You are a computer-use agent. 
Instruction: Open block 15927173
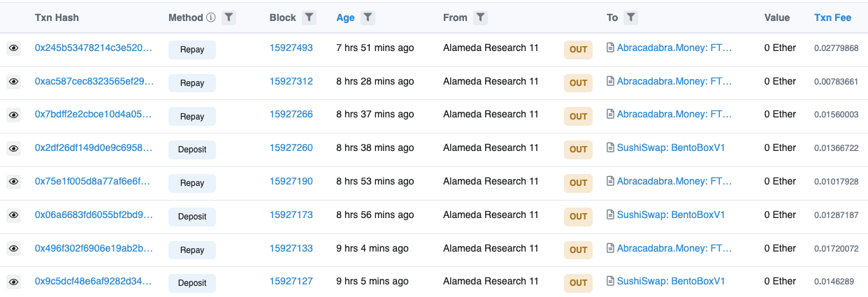point(291,215)
